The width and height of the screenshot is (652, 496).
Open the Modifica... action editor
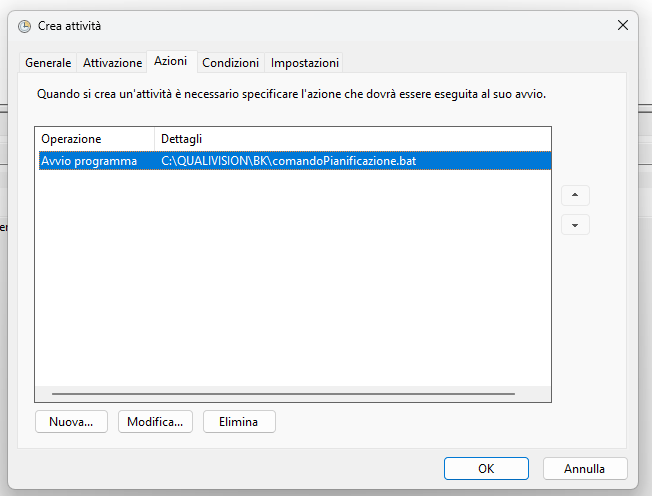coord(155,422)
